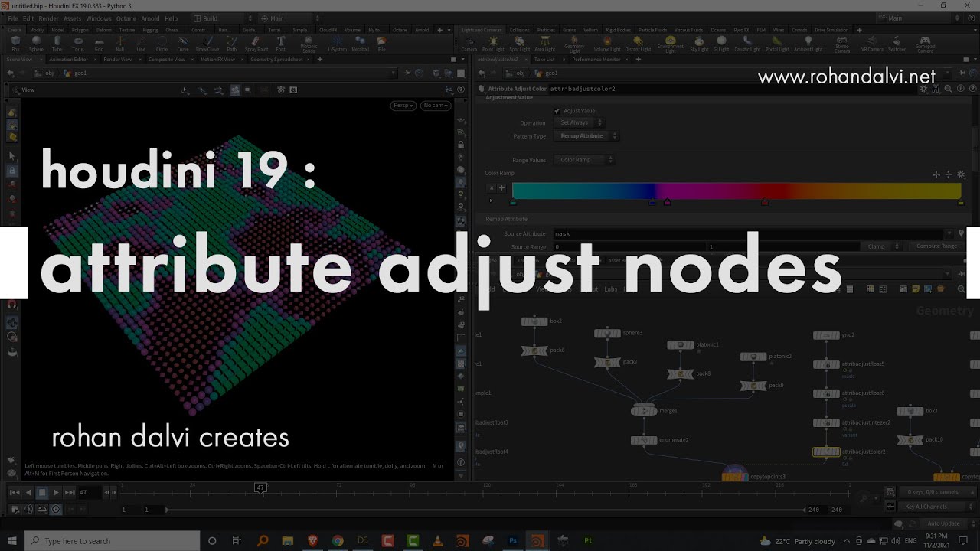The height and width of the screenshot is (551, 980).
Task: Open the Range Values Color Ramp dropdown
Action: tap(584, 160)
